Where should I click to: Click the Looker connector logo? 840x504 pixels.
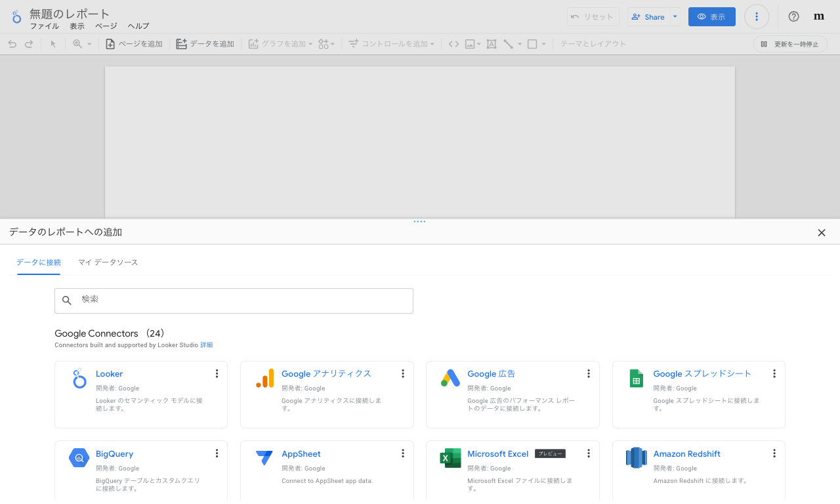pos(79,379)
